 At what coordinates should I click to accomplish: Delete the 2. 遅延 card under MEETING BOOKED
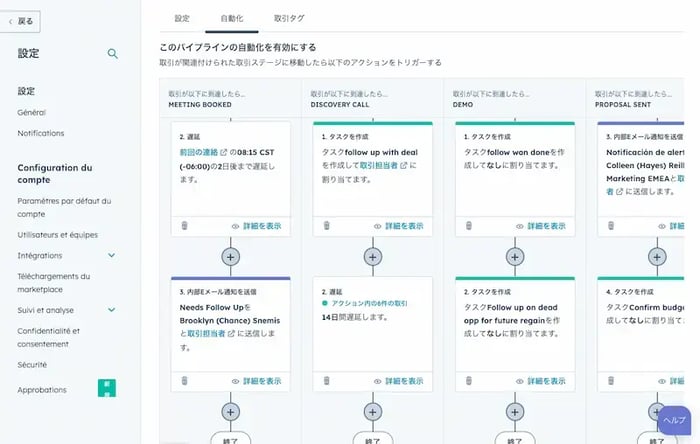click(184, 226)
